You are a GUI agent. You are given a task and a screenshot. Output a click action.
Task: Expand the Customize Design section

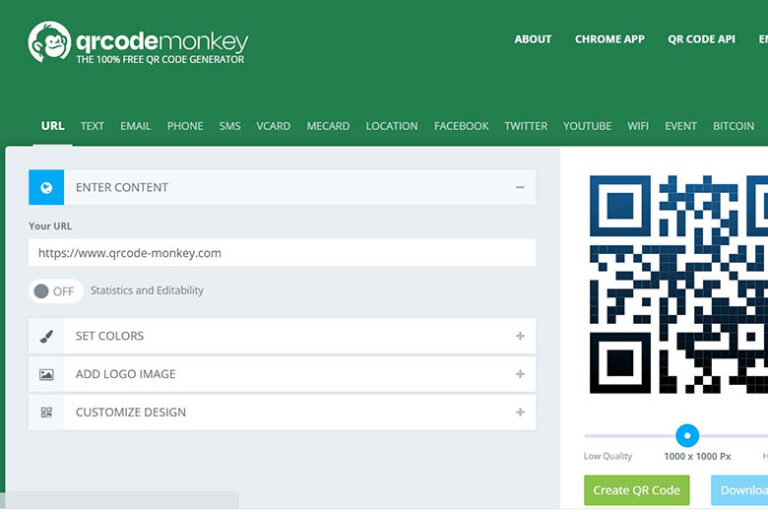(x=520, y=413)
